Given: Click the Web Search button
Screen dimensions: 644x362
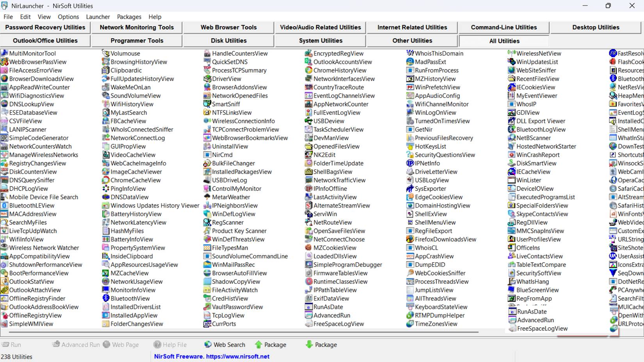Looking at the screenshot, I should (x=225, y=345).
